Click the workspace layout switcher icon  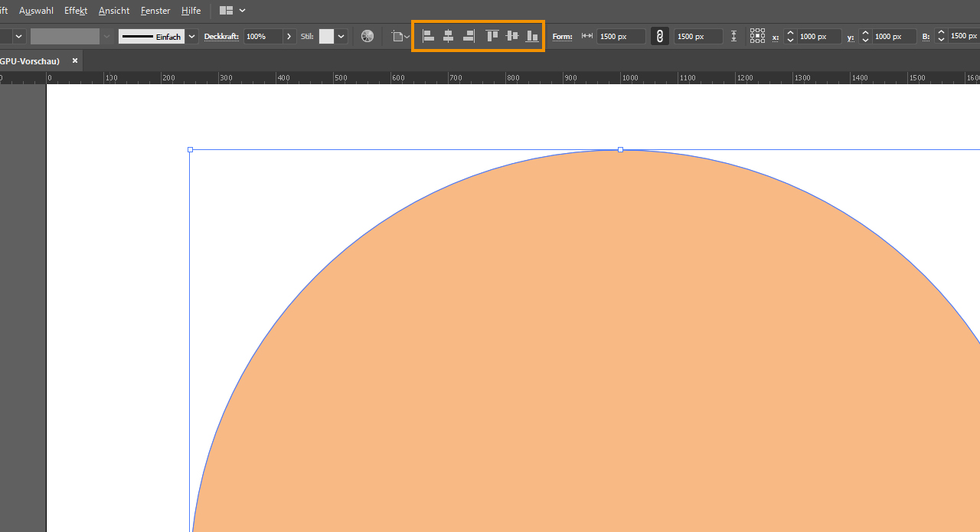tap(226, 11)
